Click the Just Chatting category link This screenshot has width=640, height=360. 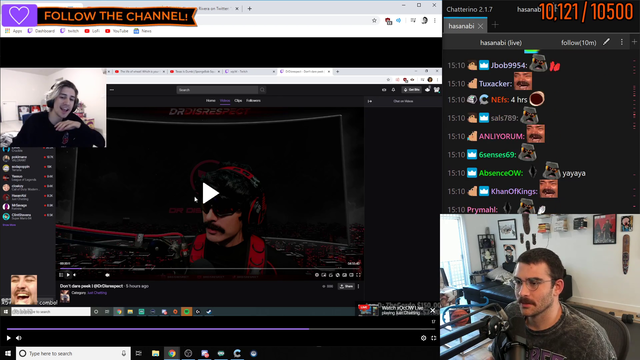coord(97,293)
